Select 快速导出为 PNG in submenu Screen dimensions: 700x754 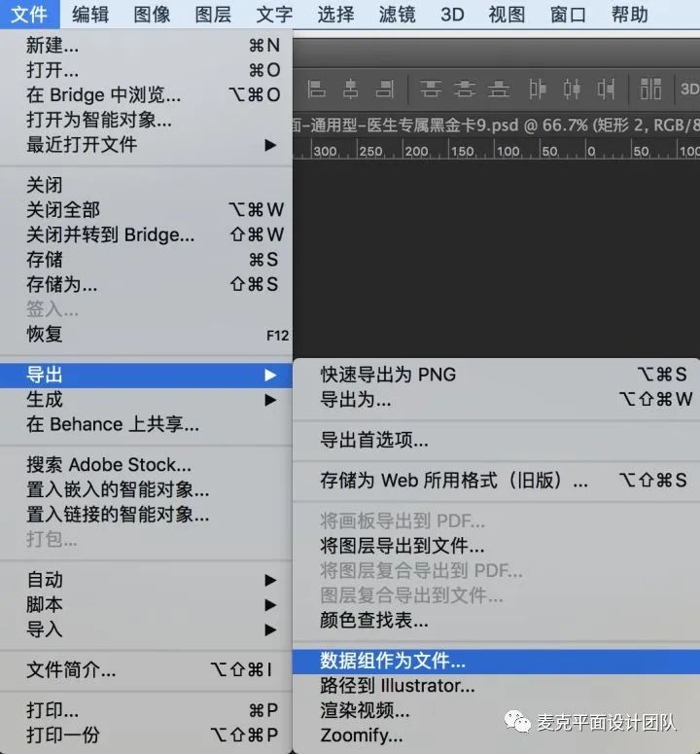click(x=496, y=375)
